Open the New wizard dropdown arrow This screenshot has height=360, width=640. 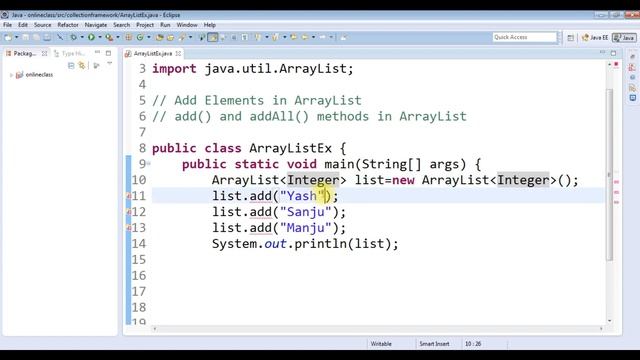click(17, 37)
